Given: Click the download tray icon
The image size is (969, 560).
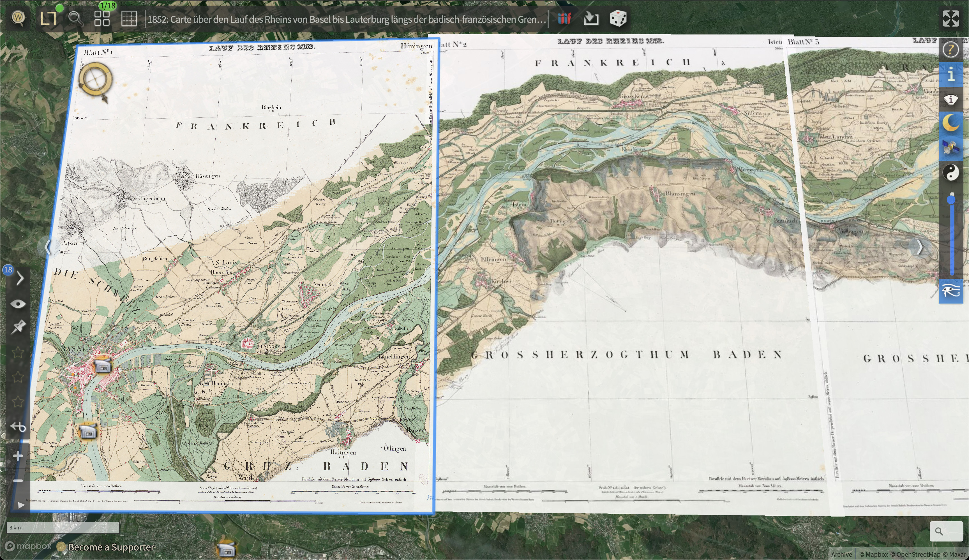Looking at the screenshot, I should 591,18.
